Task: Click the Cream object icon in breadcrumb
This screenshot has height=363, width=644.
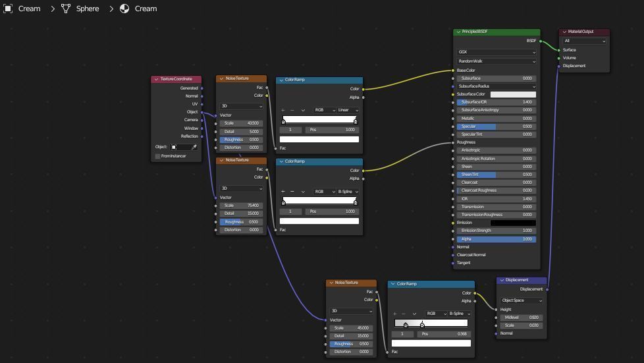Action: click(x=8, y=9)
